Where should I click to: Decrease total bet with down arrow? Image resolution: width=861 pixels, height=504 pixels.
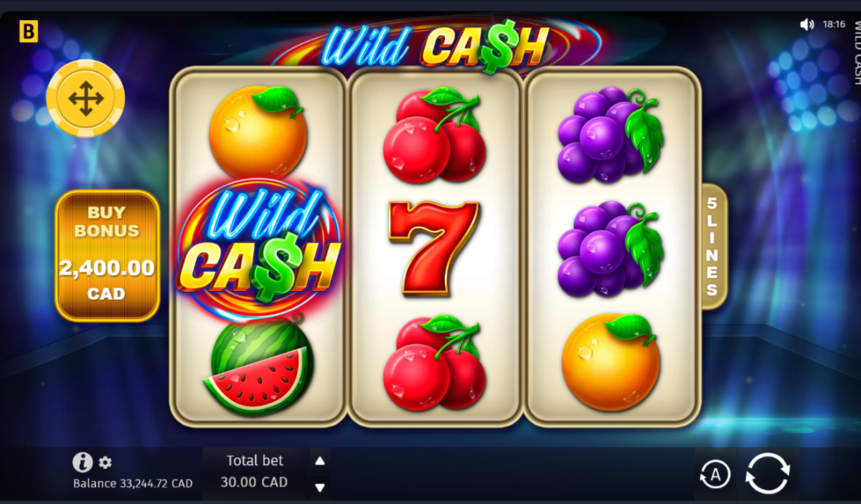pyautogui.click(x=320, y=488)
